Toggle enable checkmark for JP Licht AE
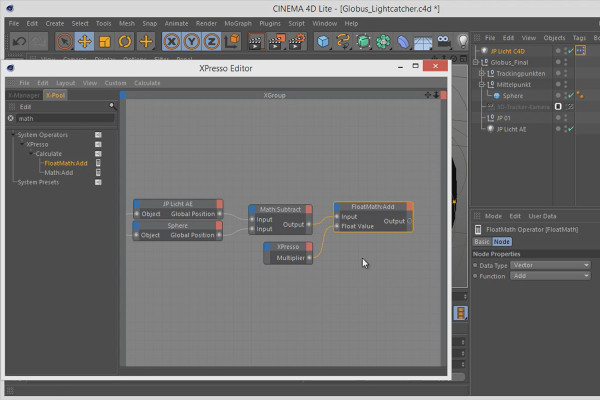 [x=571, y=129]
